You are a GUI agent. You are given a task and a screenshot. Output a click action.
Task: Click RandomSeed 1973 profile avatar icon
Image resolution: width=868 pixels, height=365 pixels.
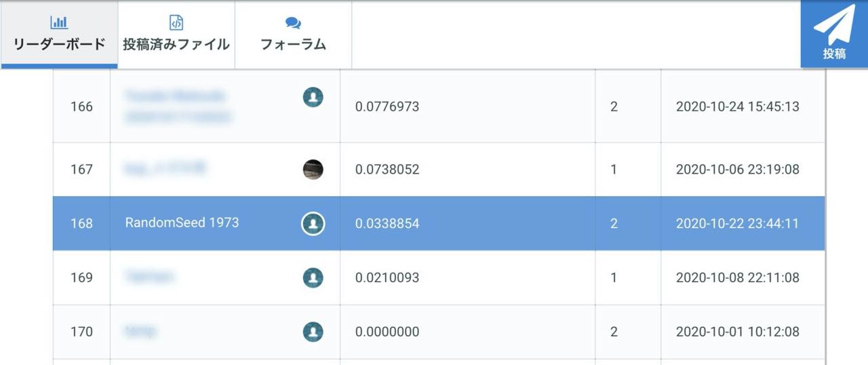tap(313, 223)
